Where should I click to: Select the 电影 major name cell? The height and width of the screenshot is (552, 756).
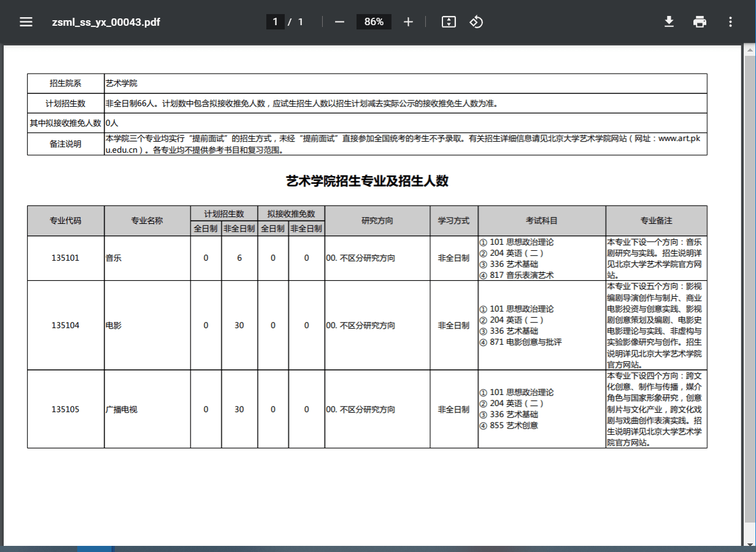tap(114, 326)
